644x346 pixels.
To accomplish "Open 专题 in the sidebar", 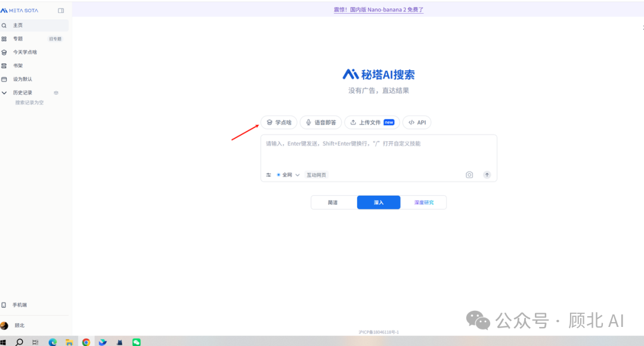I will click(x=18, y=39).
